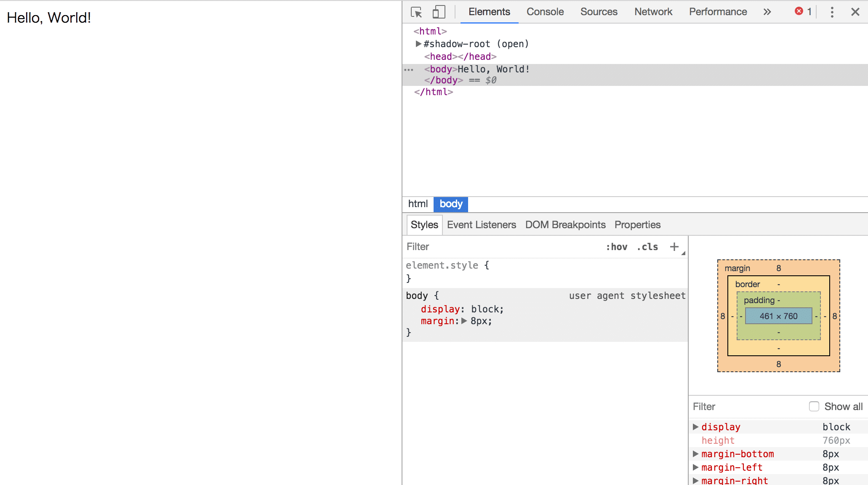868x485 pixels.
Task: Open the DevTools three-dot customize menu
Action: click(832, 12)
